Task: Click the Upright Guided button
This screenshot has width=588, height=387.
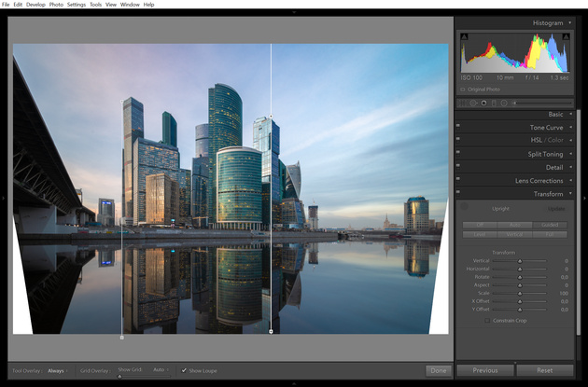Action: click(550, 225)
